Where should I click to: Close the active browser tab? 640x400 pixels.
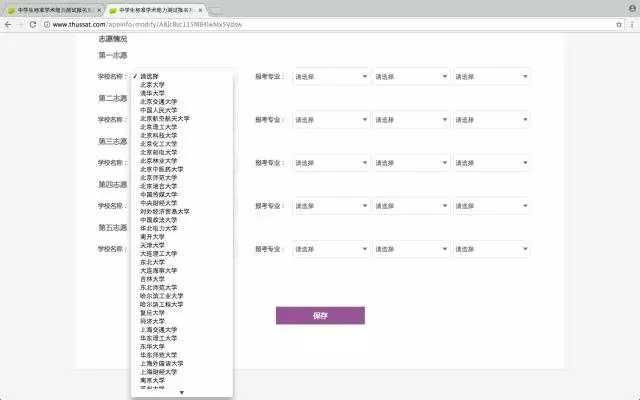click(x=200, y=9)
